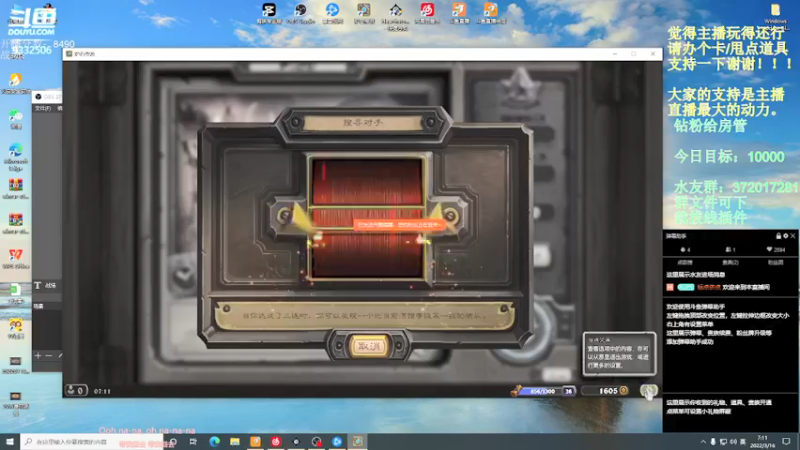Click the taskbar search input field
This screenshot has height=450, width=800.
pyautogui.click(x=92, y=441)
